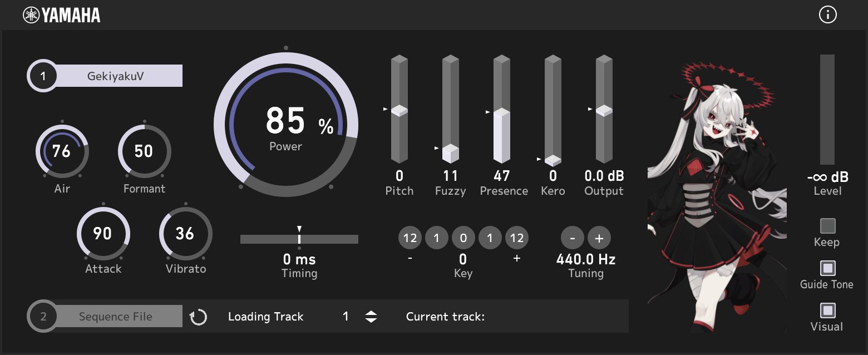The width and height of the screenshot is (868, 355).
Task: Enable the Keep toggle
Action: tap(827, 226)
